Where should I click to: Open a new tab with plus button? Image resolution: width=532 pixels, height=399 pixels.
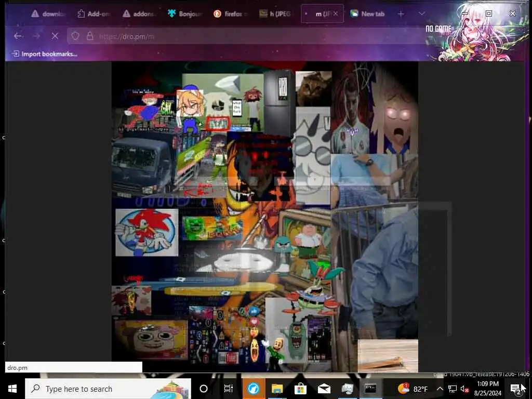(x=401, y=14)
